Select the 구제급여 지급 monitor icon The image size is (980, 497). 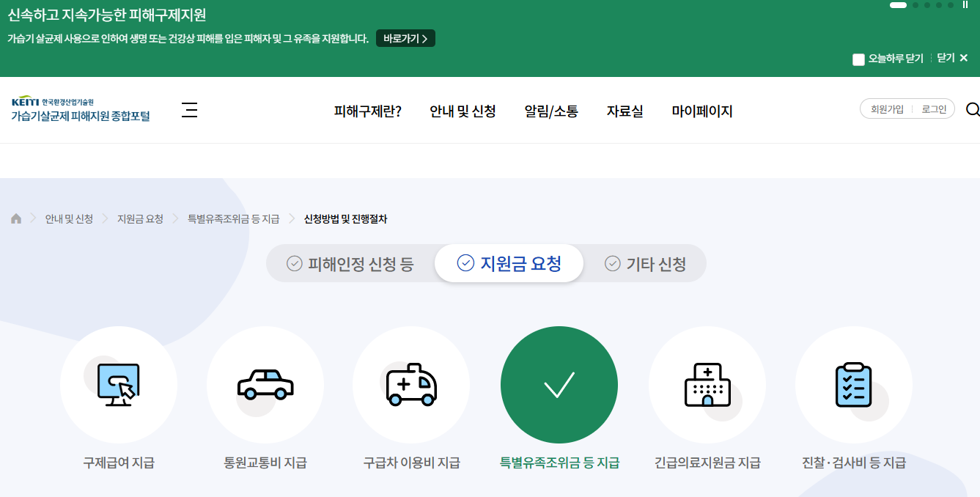click(119, 385)
